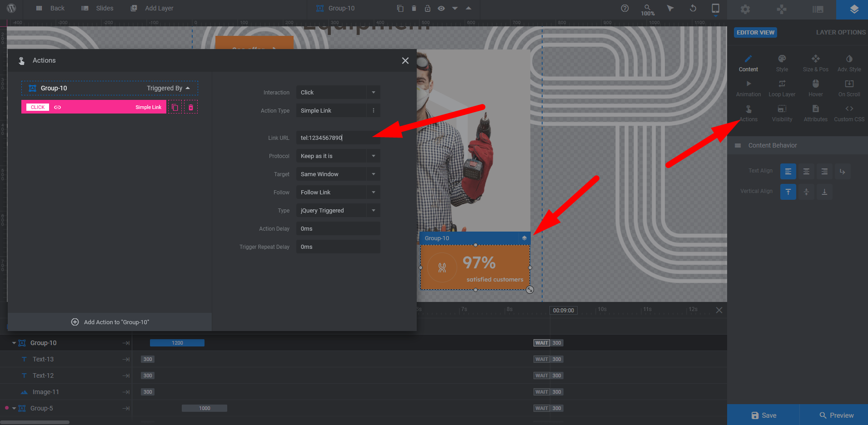This screenshot has width=868, height=425.
Task: Open general slider settings gear tab
Action: coord(745,9)
